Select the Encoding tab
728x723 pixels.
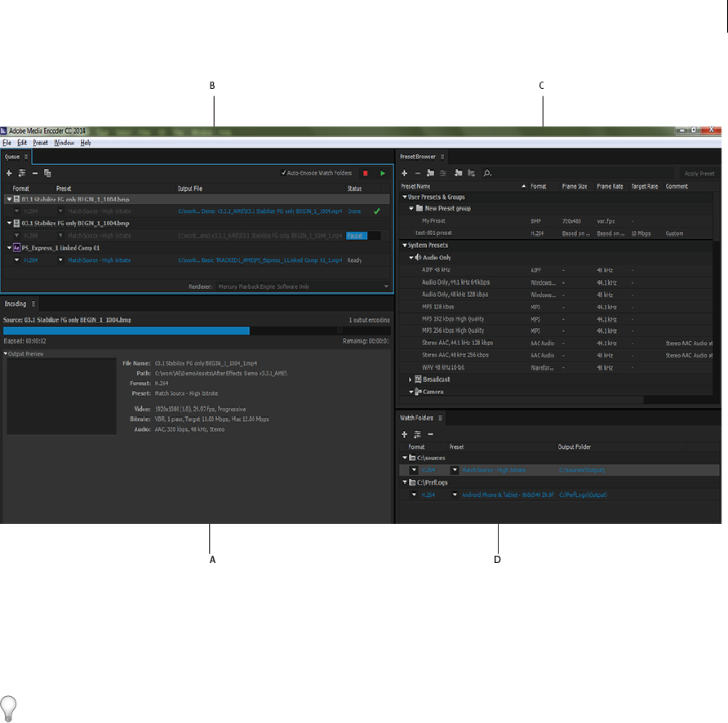pyautogui.click(x=16, y=304)
